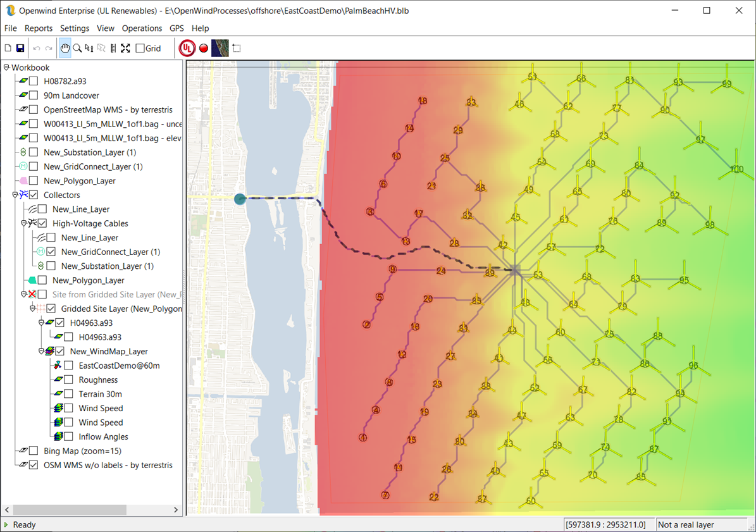Select the magnifier zoom tool
This screenshot has width=756, height=532.
click(77, 48)
